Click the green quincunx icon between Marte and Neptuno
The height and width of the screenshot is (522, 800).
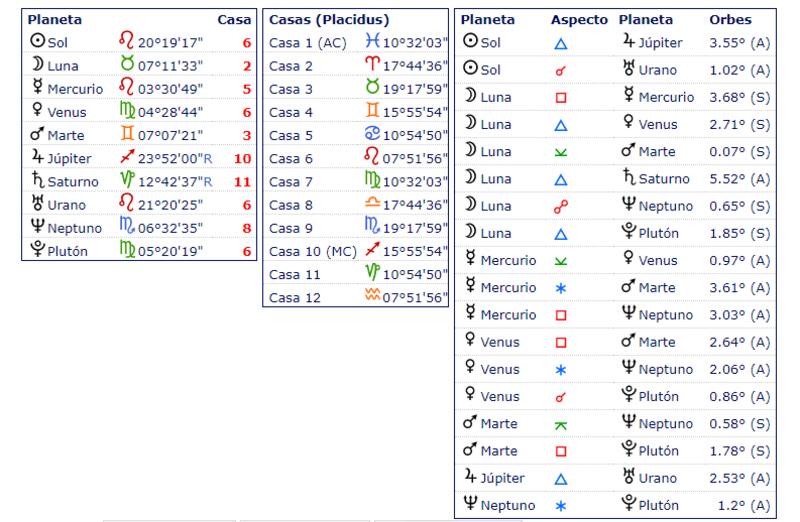561,424
